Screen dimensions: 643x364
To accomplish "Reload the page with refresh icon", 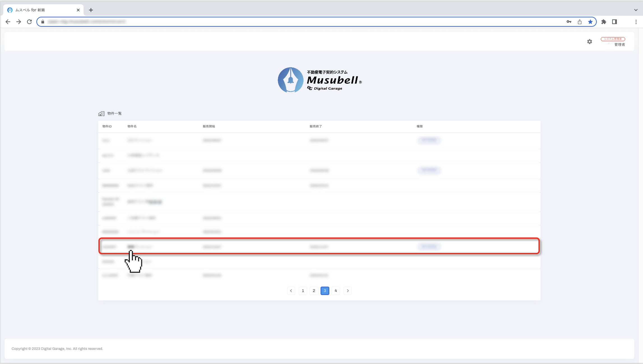I will click(x=29, y=22).
